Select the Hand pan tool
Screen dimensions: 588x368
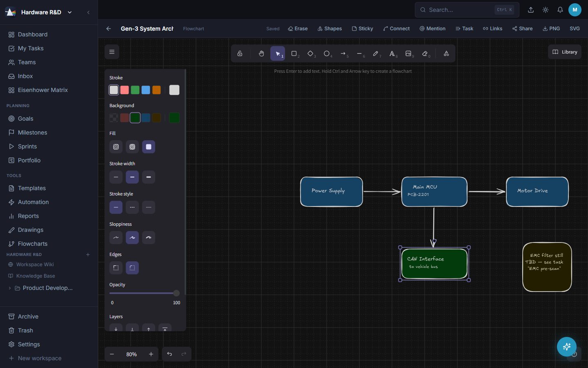[x=261, y=54]
